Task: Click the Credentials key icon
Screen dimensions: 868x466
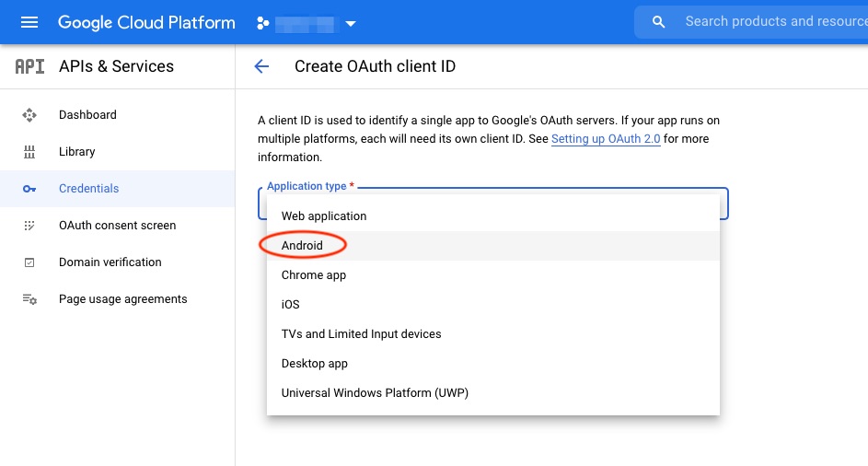Action: tap(29, 189)
